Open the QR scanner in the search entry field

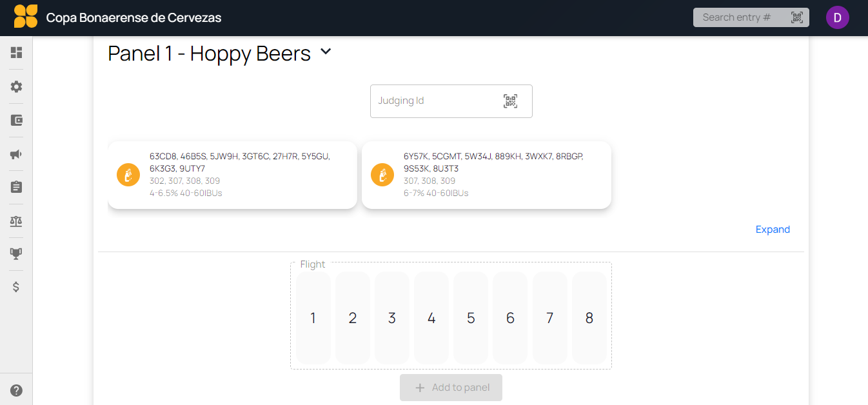tap(796, 17)
